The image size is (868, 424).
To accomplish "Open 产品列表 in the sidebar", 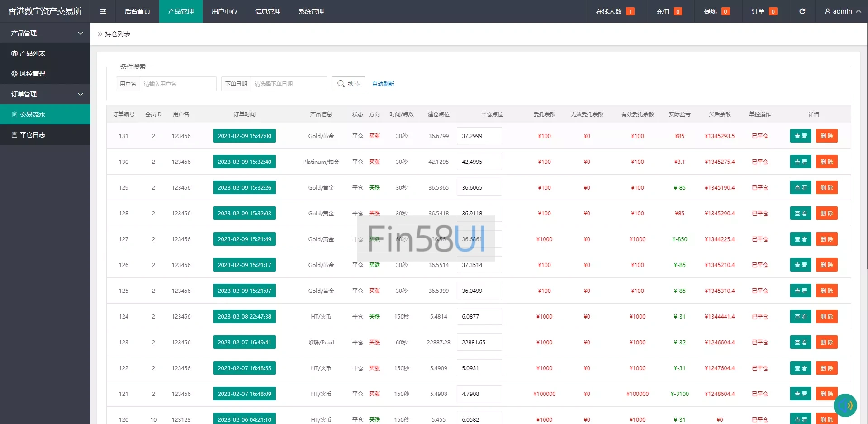I will tap(45, 53).
